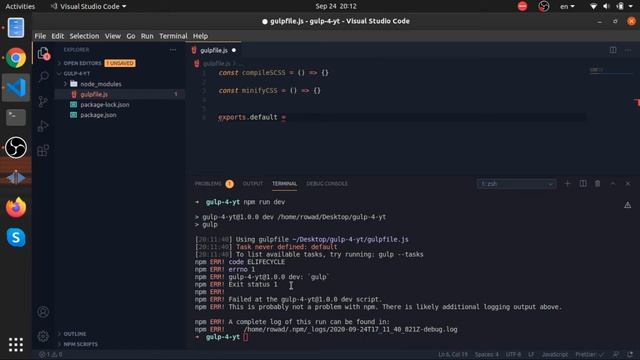Screen dimensions: 640x360
Task: Switch to the Problems panel tab
Action: pos(213,184)
